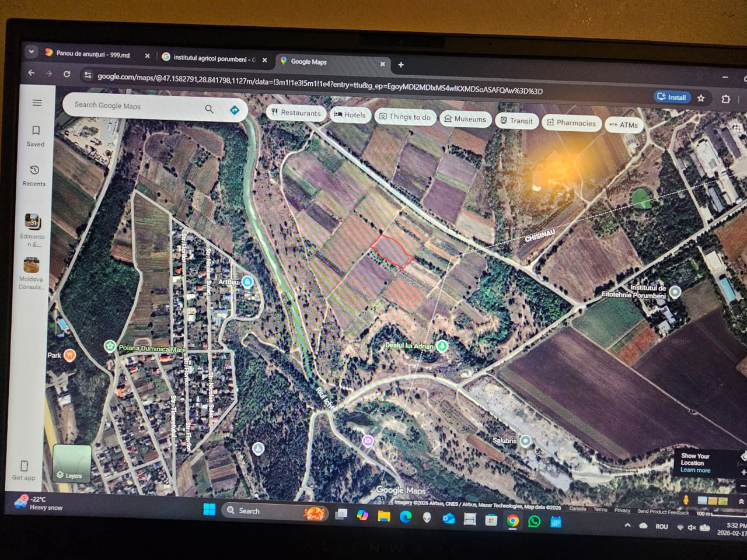747x560 pixels.
Task: Select the Institutul de Fitotehnie Porumbeni marker
Action: pyautogui.click(x=675, y=292)
